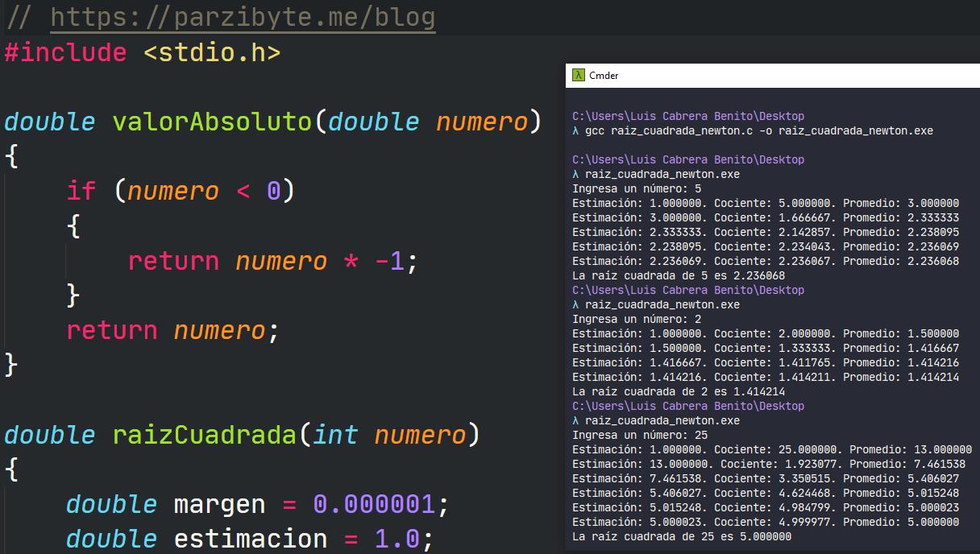
Task: Click the 1.0 estimacion value
Action: 397,538
